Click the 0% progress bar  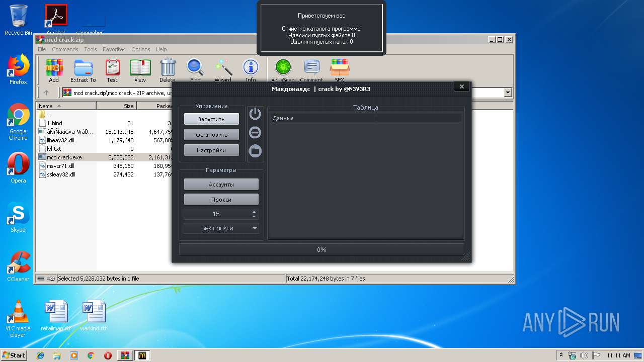[x=321, y=250]
